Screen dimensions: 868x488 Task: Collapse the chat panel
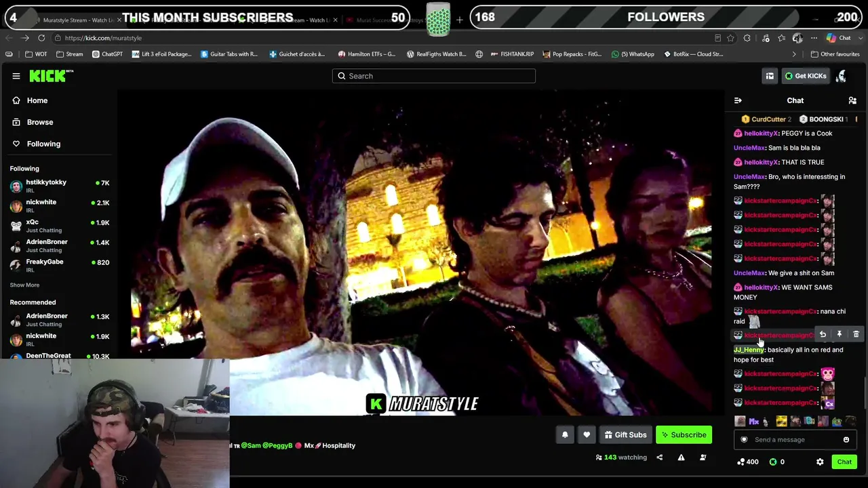[x=738, y=100]
